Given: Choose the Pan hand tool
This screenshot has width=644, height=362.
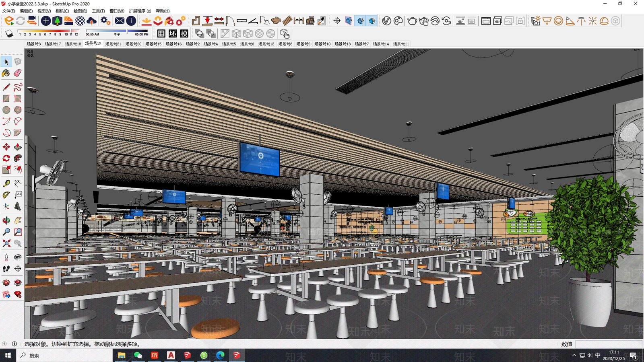Looking at the screenshot, I should [18, 220].
